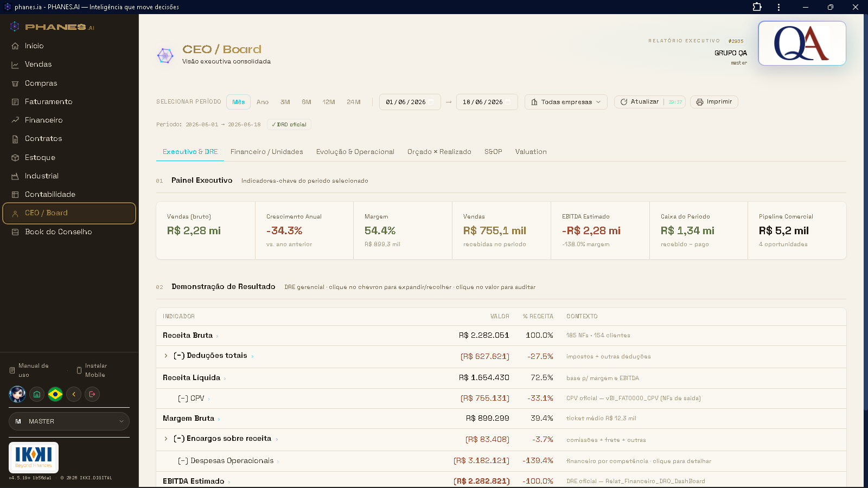This screenshot has width=868, height=488.
Task: Select the Mês period option
Action: 239,102
